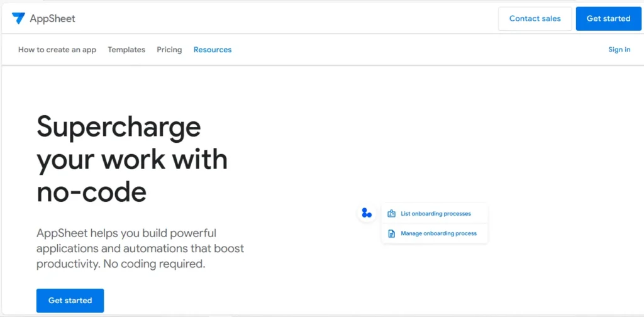Click the hero Get started button
Viewport: 644px width, 317px height.
coord(70,301)
